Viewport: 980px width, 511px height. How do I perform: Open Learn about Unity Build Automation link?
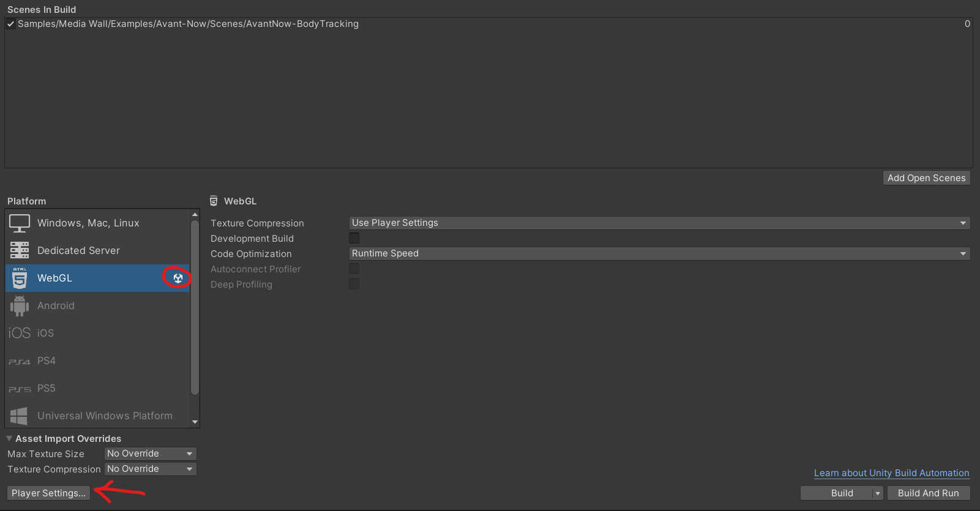892,473
